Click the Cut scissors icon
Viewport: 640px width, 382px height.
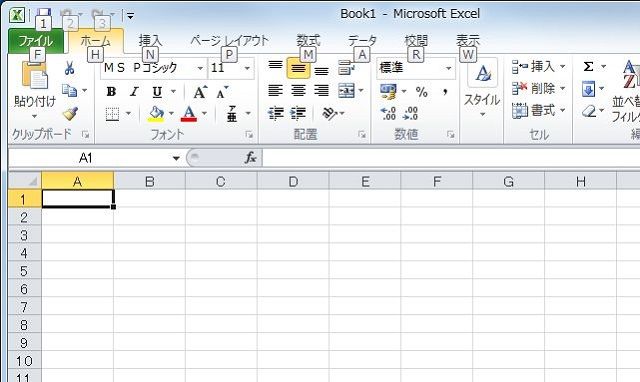(69, 68)
